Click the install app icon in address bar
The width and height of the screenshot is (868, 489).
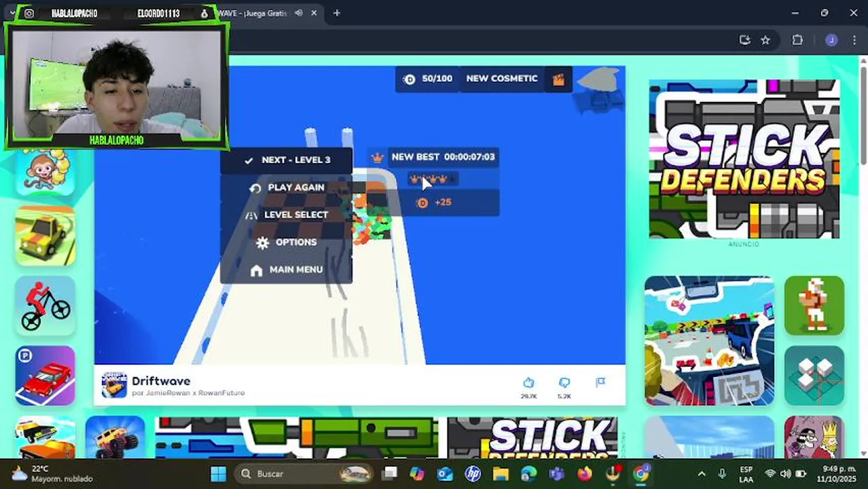744,40
